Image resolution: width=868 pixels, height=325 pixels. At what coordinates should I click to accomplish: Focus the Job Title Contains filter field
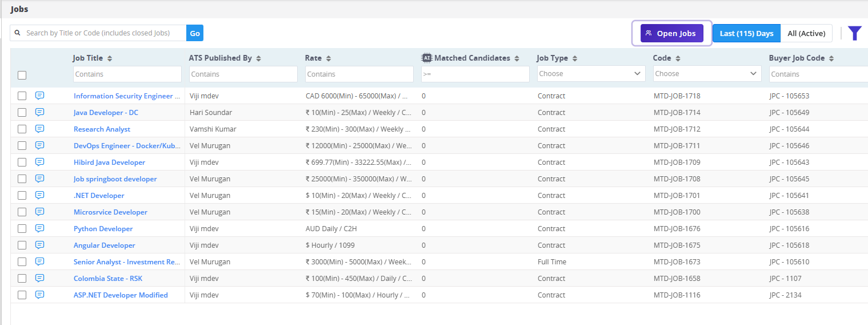click(x=127, y=74)
